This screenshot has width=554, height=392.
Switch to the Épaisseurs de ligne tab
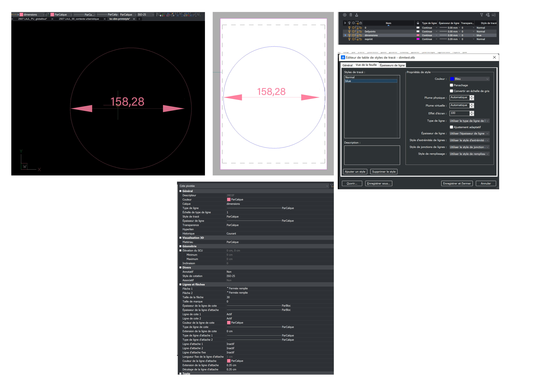[x=392, y=65]
